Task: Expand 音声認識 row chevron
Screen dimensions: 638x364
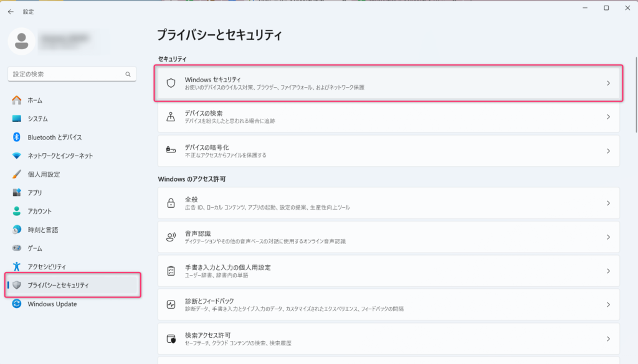Action: point(608,237)
